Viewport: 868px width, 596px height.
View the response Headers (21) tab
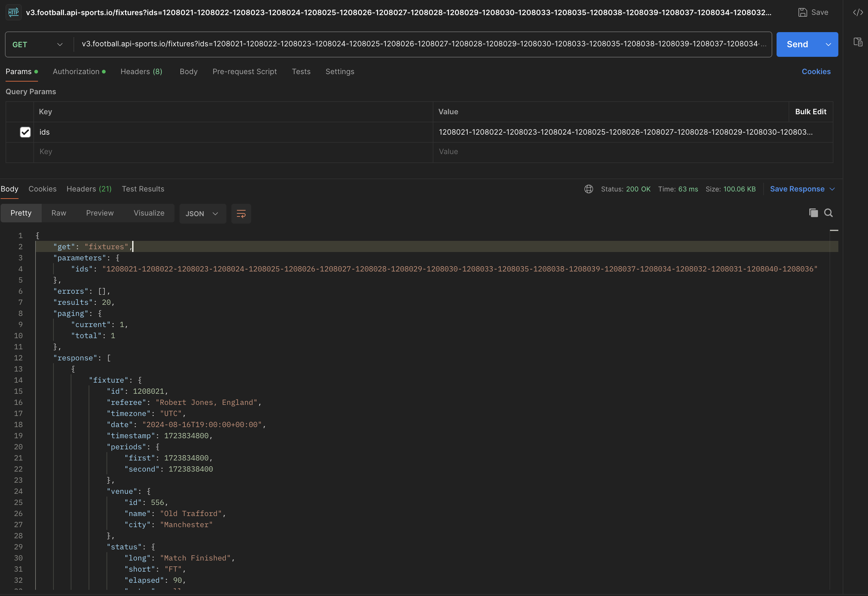89,189
